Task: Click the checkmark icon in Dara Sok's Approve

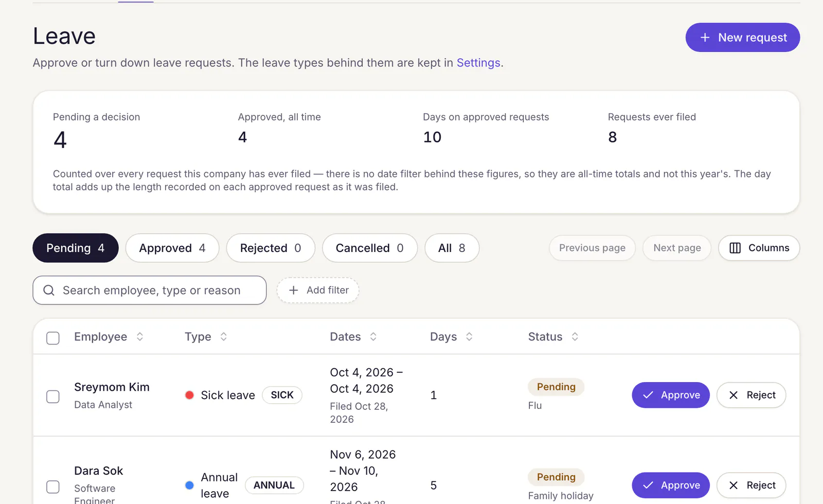Action: pyautogui.click(x=648, y=485)
